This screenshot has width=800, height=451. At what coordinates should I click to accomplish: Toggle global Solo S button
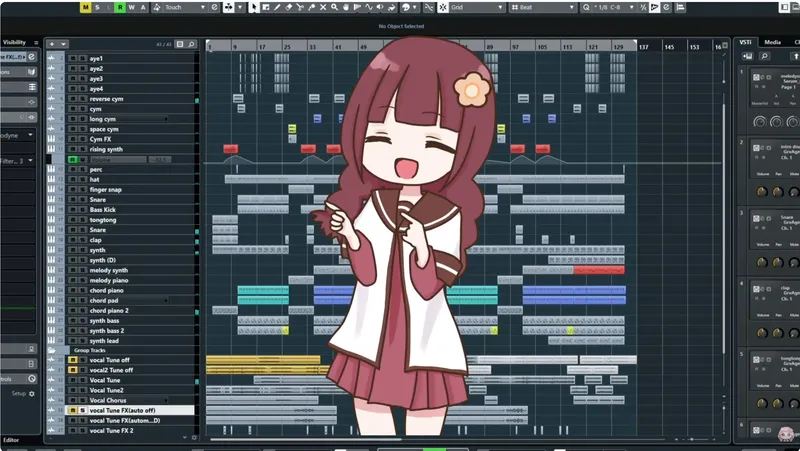coord(97,7)
